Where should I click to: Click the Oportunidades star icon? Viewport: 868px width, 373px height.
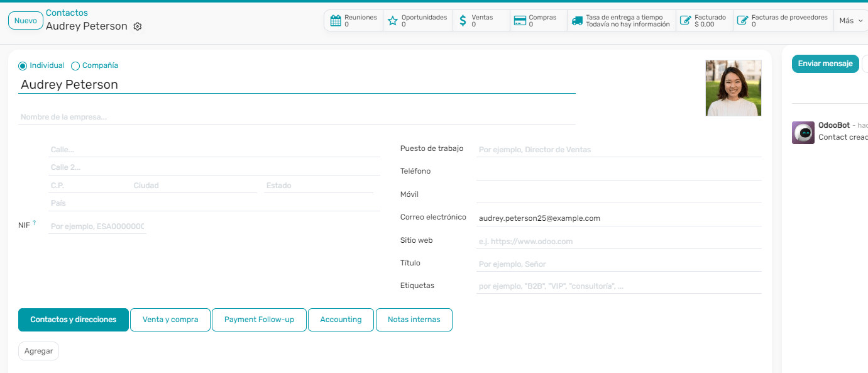393,21
